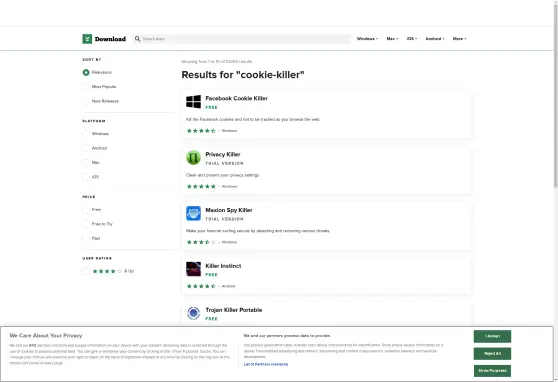The width and height of the screenshot is (558, 382).
Task: Open the Facebook Cookie Killer title link
Action: (x=236, y=98)
